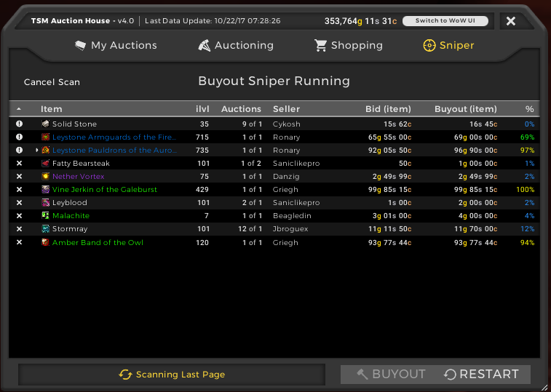Click the BUYOUT button
Screen dimensions: 551x392
391,375
